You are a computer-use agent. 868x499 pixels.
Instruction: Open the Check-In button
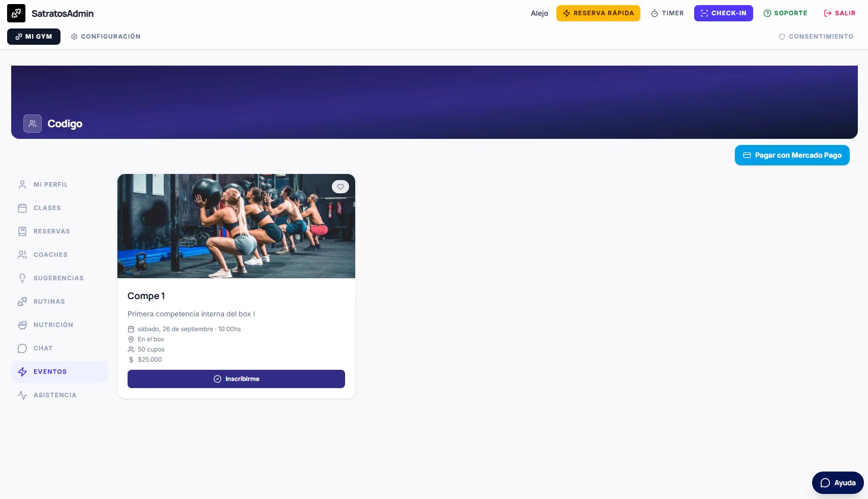click(724, 13)
